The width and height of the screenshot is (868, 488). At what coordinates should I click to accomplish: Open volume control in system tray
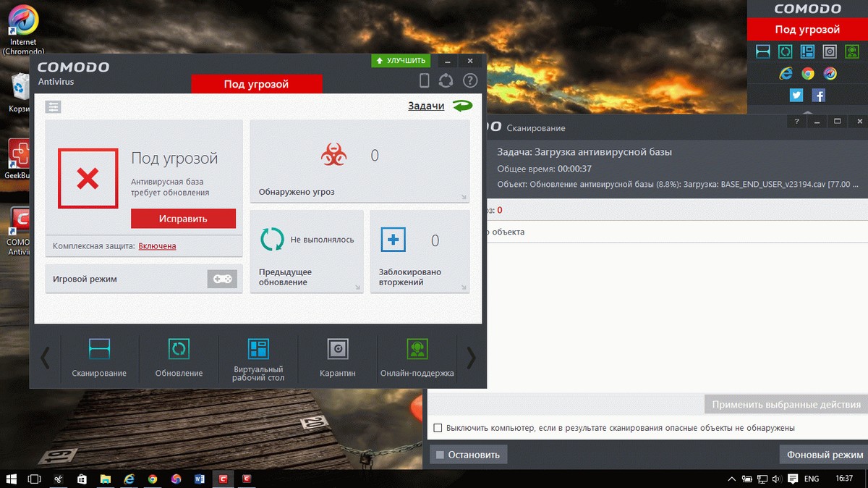click(x=778, y=479)
